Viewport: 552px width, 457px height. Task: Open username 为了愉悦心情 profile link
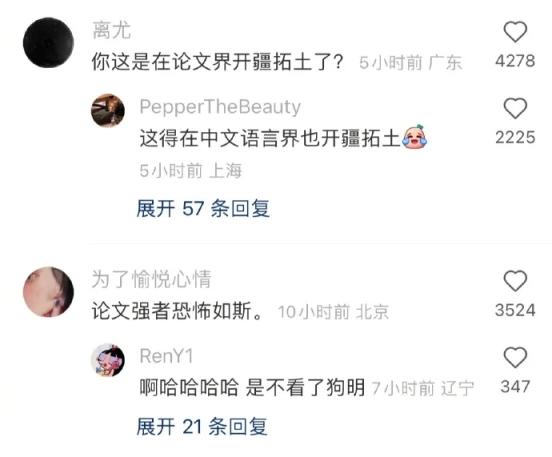151,279
